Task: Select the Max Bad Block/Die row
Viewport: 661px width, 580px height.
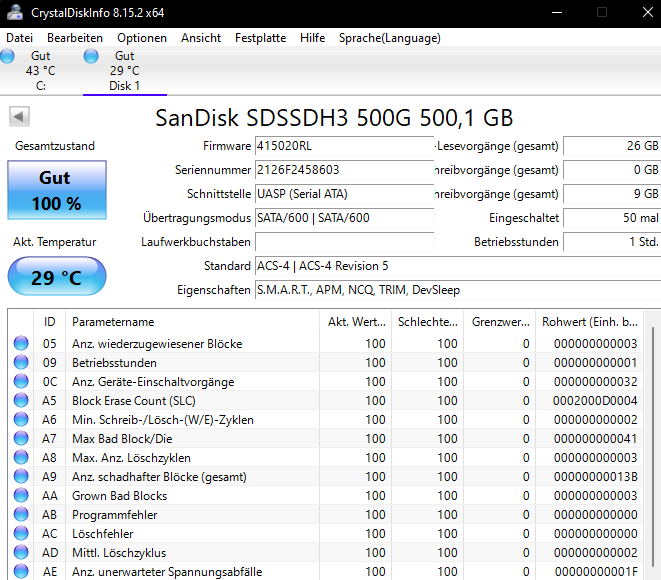Action: (326, 438)
